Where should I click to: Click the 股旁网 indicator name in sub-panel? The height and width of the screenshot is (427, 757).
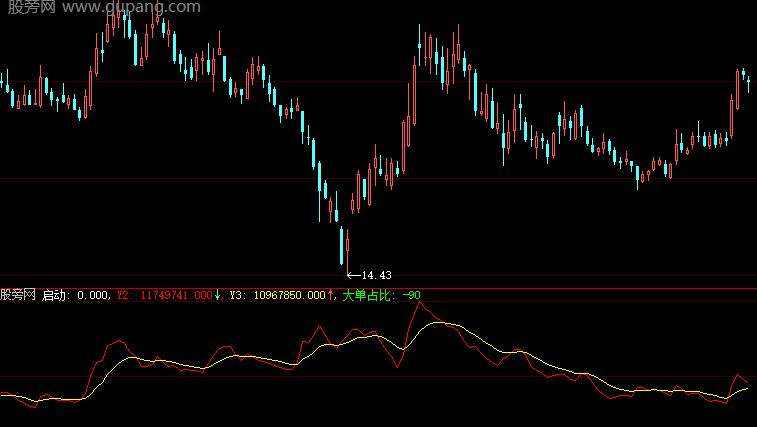[x=18, y=295]
